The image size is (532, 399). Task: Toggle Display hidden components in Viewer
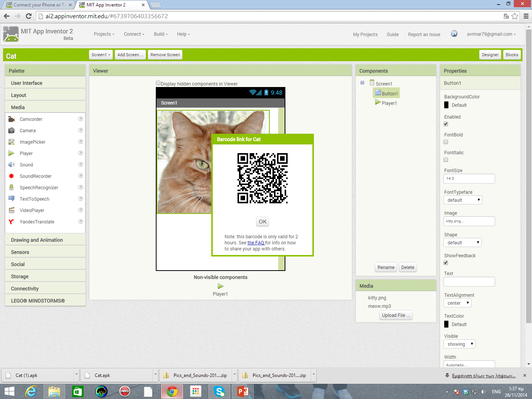158,83
